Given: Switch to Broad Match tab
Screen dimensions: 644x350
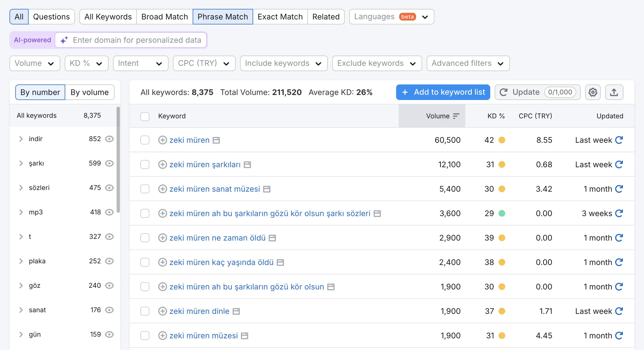Looking at the screenshot, I should tap(165, 17).
